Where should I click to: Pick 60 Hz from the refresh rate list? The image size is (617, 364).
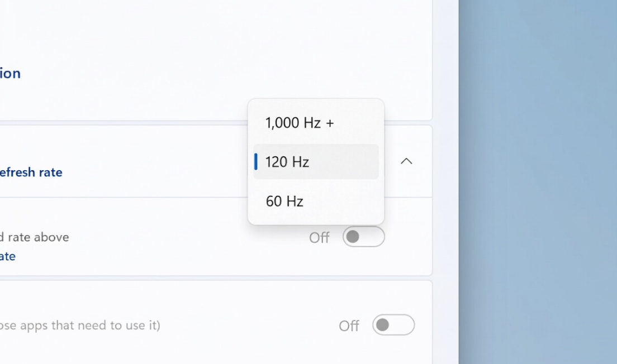(284, 201)
